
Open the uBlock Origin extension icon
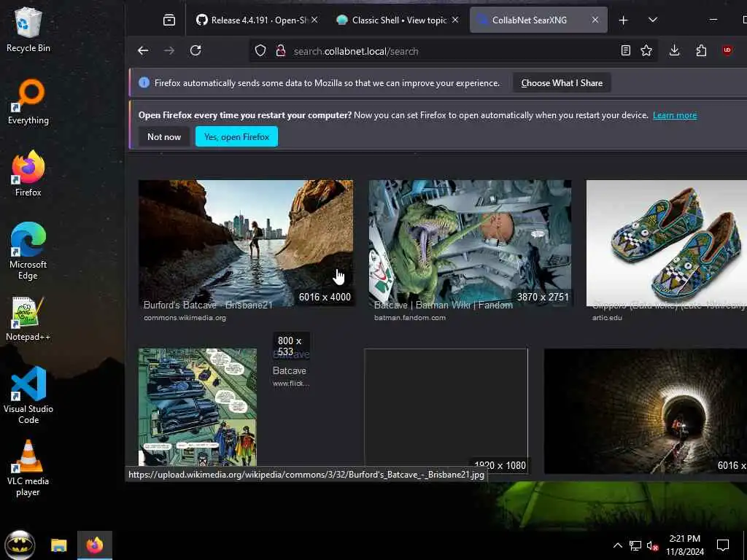click(x=727, y=50)
